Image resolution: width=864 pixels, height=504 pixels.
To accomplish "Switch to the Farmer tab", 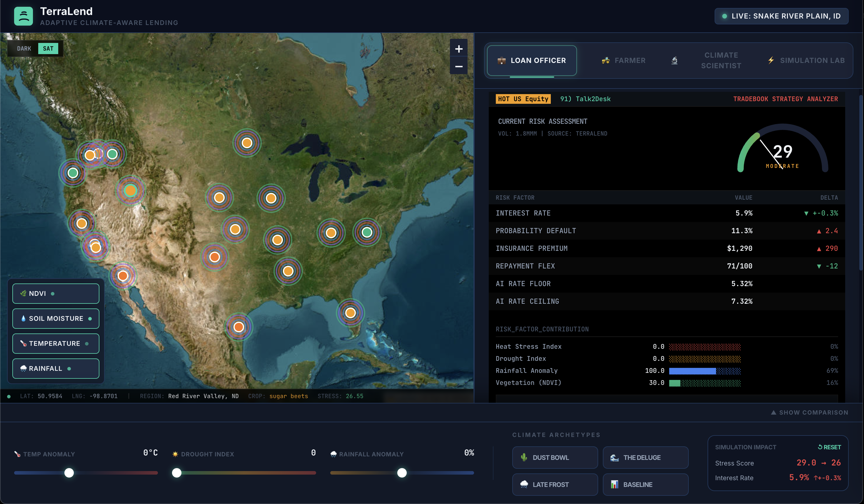I will [x=623, y=61].
